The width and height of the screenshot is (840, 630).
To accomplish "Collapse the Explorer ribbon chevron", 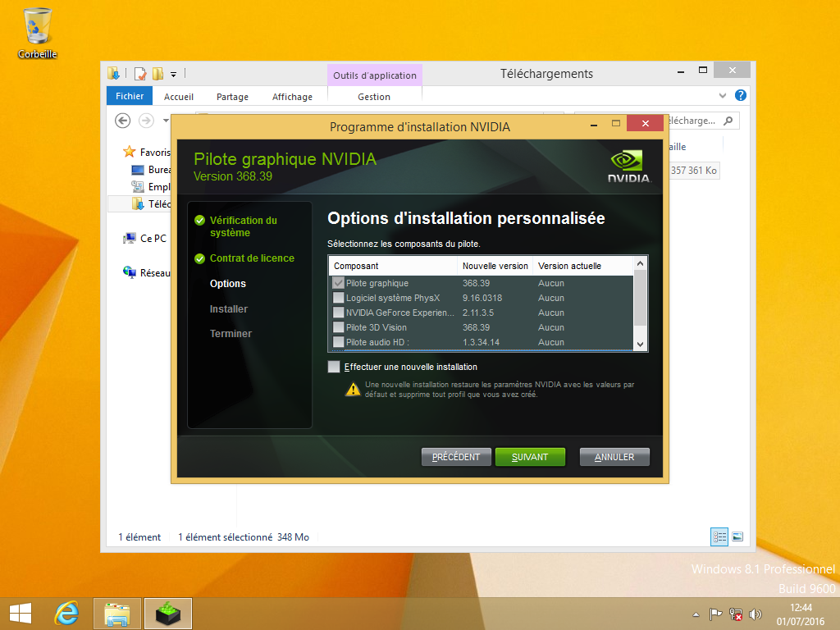I will click(x=723, y=95).
